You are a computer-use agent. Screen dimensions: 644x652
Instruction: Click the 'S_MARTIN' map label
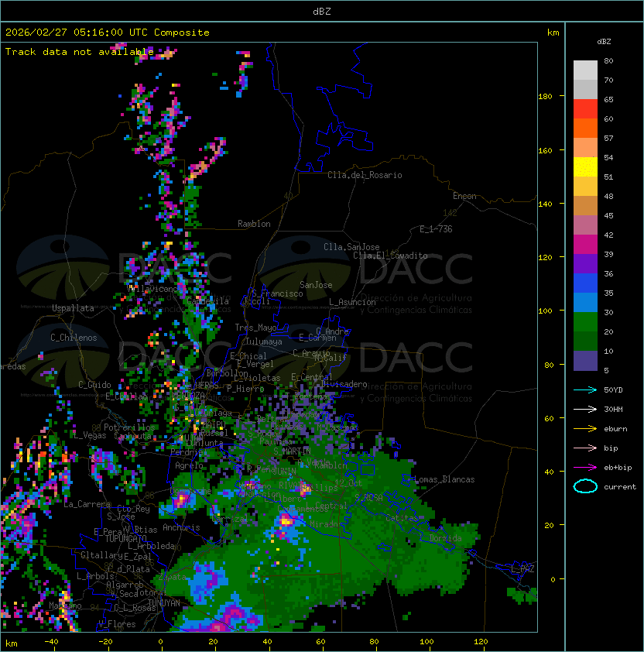pyautogui.click(x=293, y=451)
